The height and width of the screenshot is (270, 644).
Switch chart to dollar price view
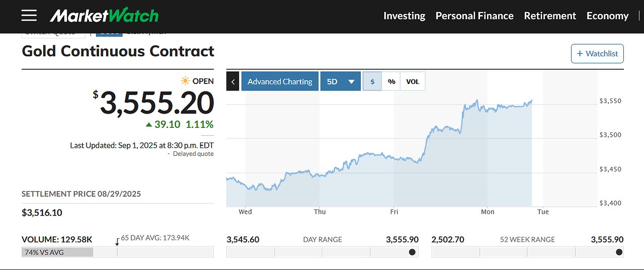(x=372, y=81)
